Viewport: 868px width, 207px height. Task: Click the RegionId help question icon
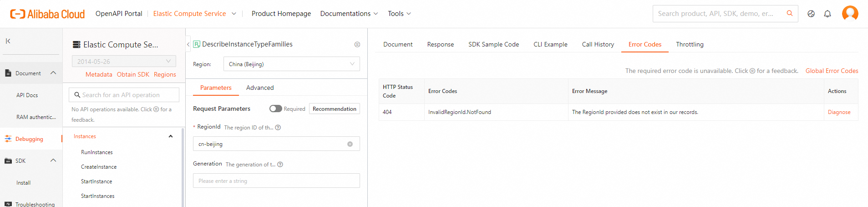[278, 128]
